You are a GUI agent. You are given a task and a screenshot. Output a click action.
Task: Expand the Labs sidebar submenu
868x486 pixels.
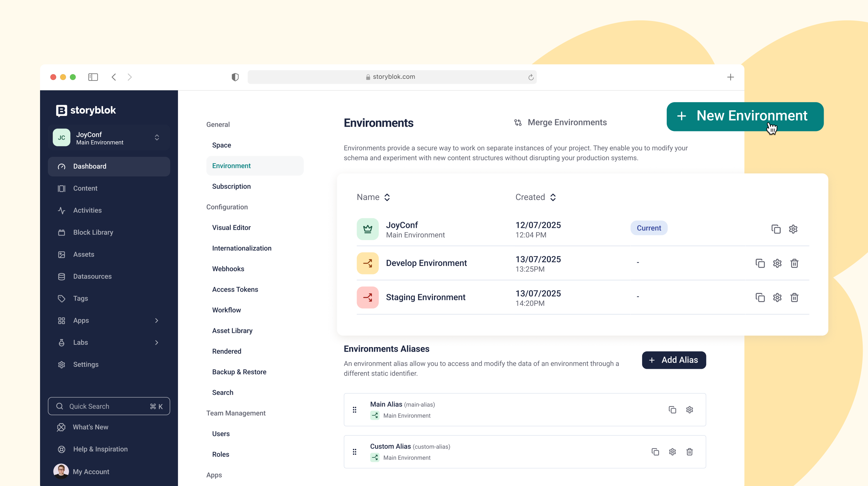(x=156, y=342)
